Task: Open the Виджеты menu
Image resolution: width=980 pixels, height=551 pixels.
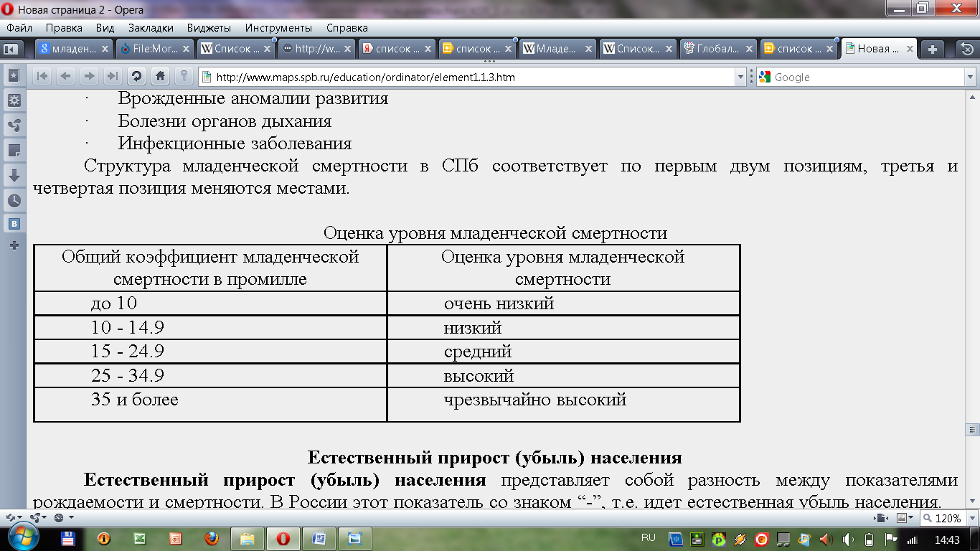Action: pos(209,28)
